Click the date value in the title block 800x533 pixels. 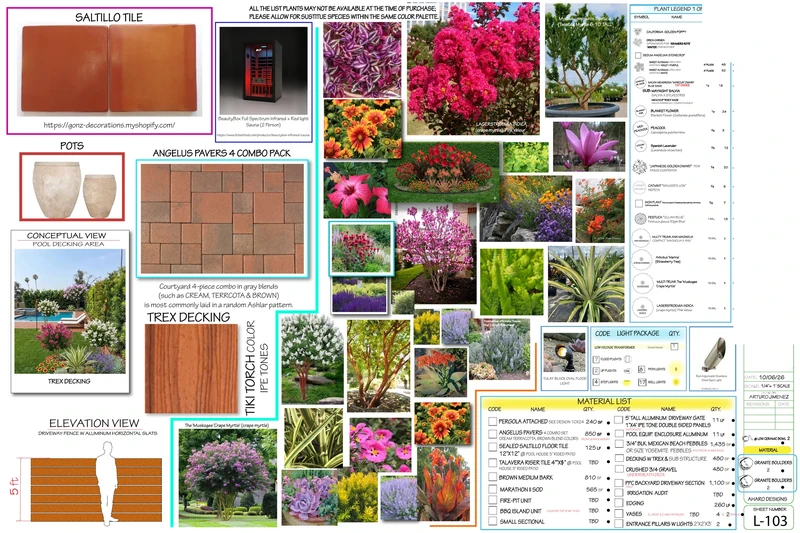[774, 377]
